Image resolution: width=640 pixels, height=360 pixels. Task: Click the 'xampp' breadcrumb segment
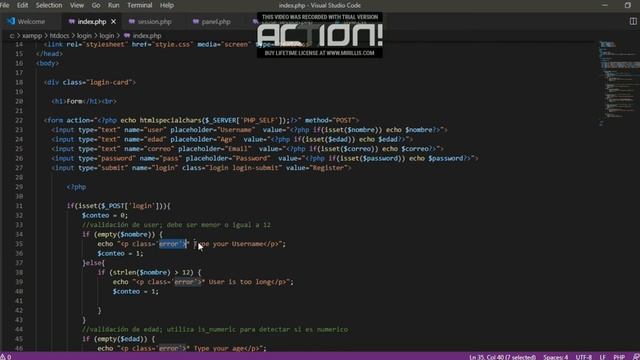[32, 36]
